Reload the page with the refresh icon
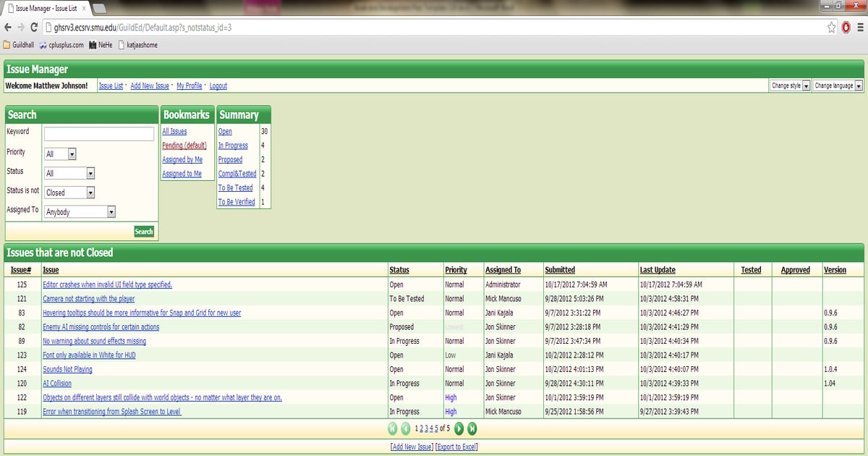The image size is (868, 456). point(35,28)
